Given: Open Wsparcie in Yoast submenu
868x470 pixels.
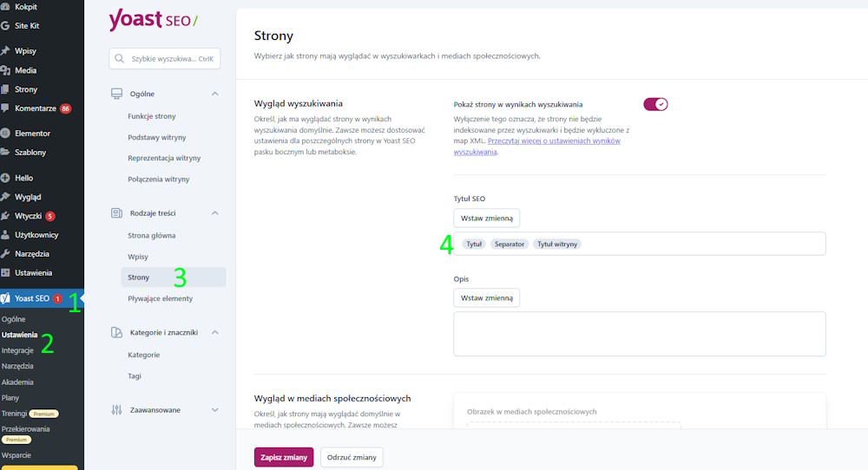Looking at the screenshot, I should coord(16,455).
